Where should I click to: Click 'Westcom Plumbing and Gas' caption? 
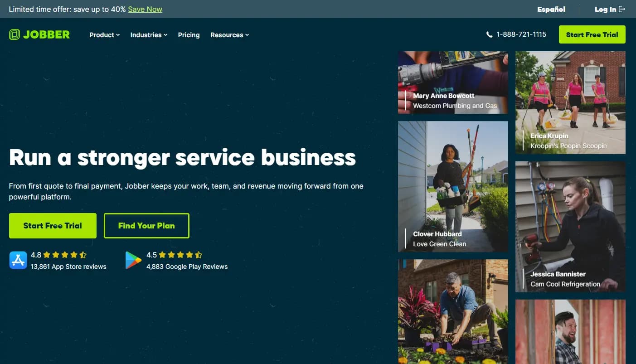pyautogui.click(x=455, y=106)
